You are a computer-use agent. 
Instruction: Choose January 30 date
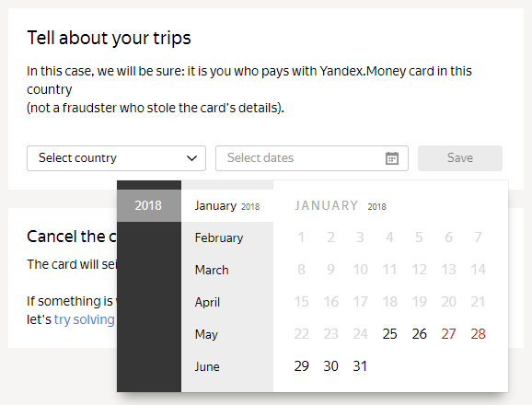[x=330, y=366]
